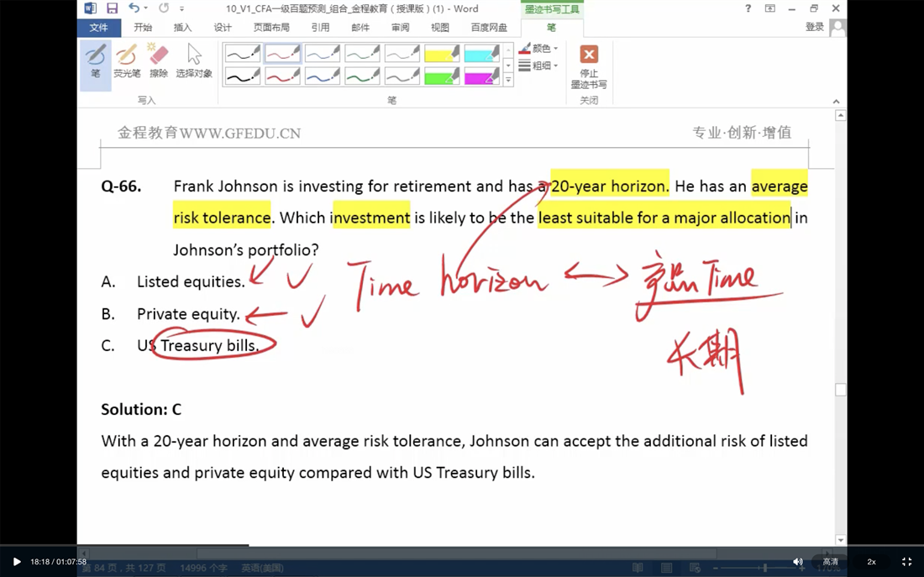Image resolution: width=924 pixels, height=577 pixels.
Task: Pick the thin blue pen preset
Action: pyautogui.click(x=323, y=53)
